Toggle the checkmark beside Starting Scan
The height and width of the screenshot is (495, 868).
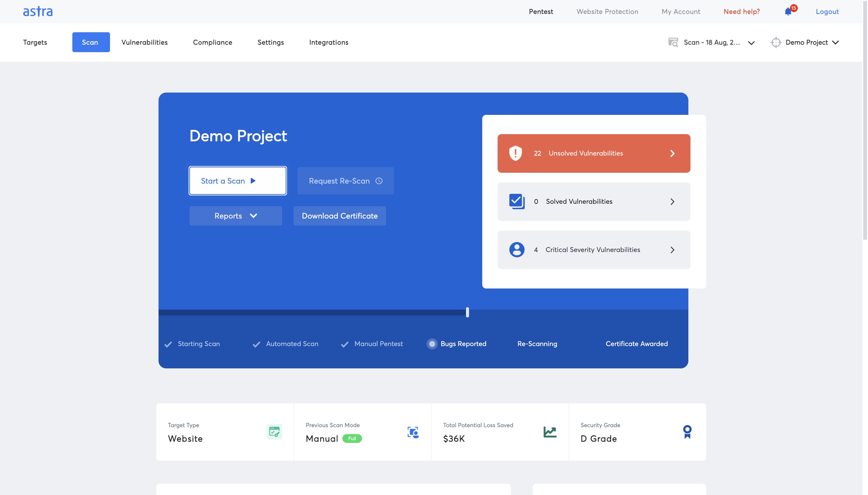(x=168, y=344)
